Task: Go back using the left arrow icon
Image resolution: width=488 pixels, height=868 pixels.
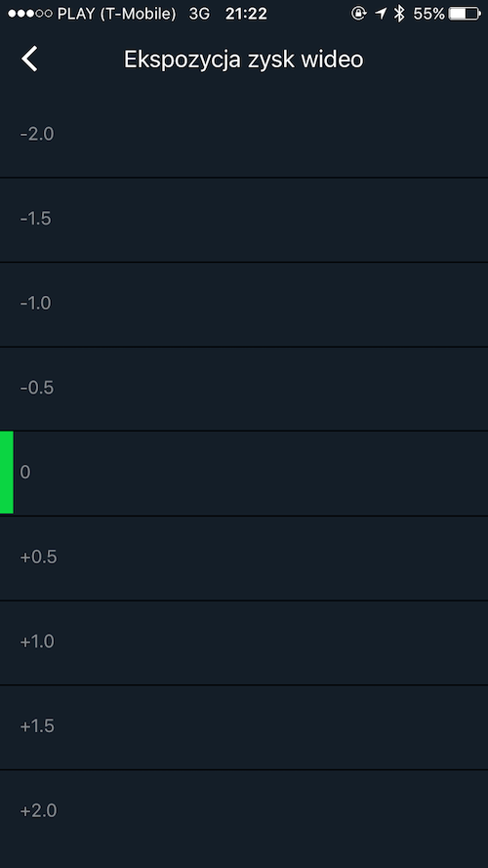Action: point(30,59)
